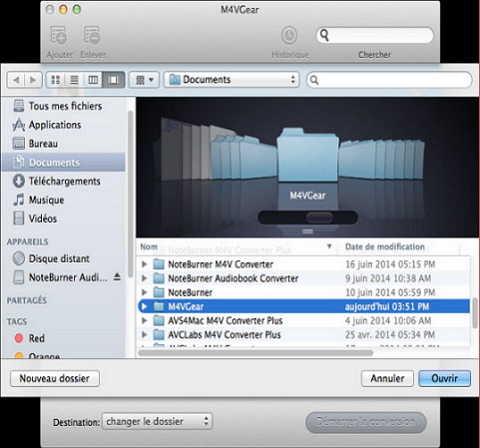
Task: Sort by Date de modification column
Action: point(398,247)
